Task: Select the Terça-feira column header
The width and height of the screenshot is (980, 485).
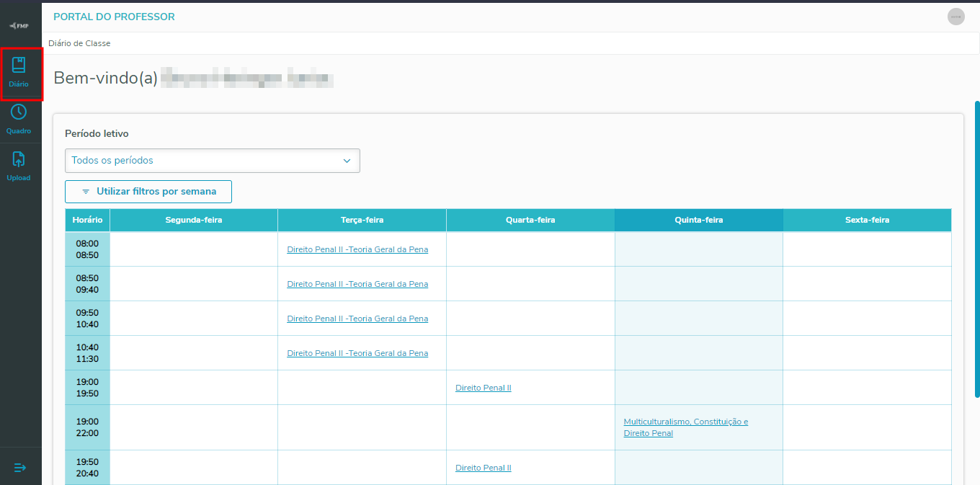Action: [362, 220]
